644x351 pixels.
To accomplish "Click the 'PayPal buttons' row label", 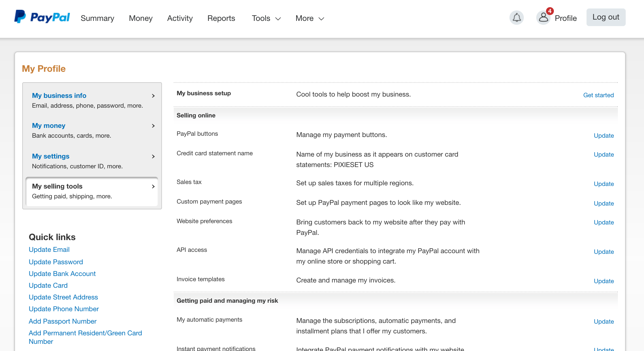I will click(197, 134).
